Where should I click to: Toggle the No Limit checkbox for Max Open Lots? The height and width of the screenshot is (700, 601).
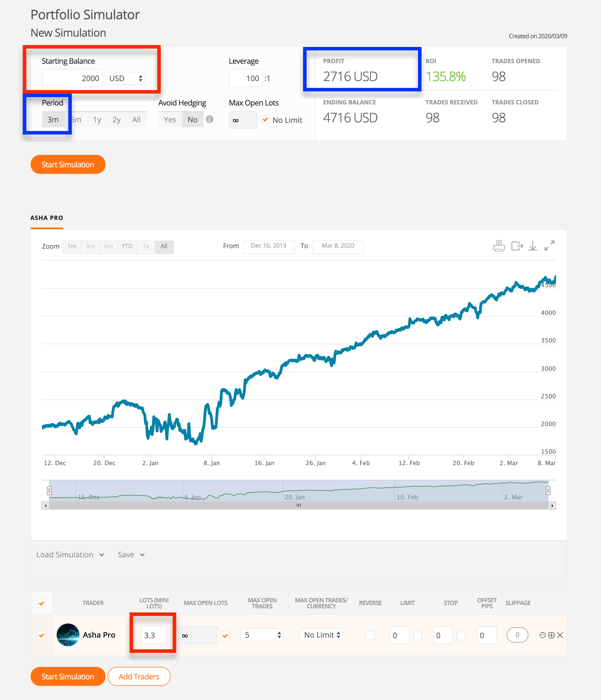coord(265,120)
